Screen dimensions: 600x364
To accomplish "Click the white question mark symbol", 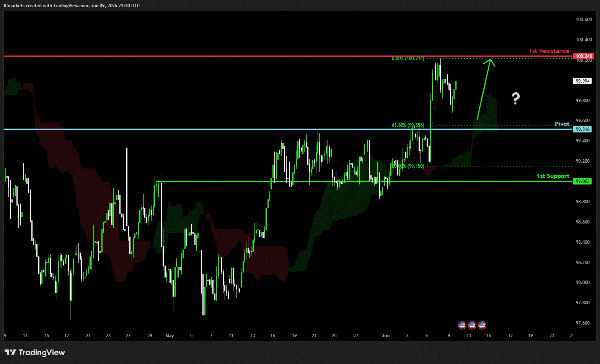I will 516,99.
